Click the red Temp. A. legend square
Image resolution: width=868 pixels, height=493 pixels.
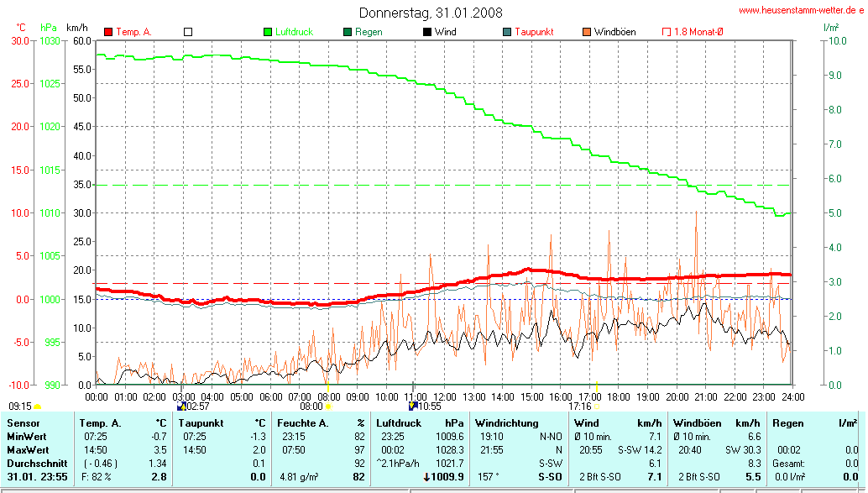click(x=108, y=32)
